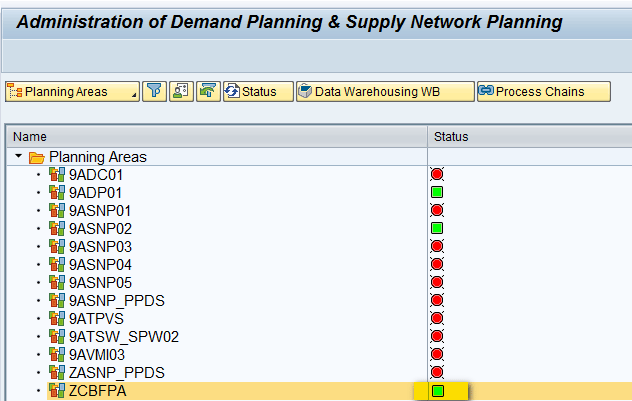The width and height of the screenshot is (632, 401).
Task: Click the red status light of 9ASNP01
Action: click(437, 210)
